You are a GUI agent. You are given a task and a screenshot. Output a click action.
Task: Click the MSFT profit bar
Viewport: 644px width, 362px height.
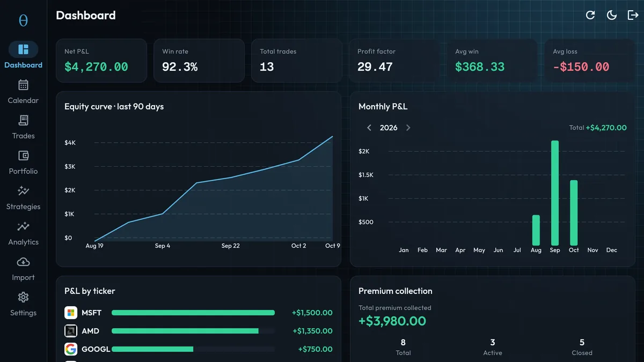(x=193, y=313)
